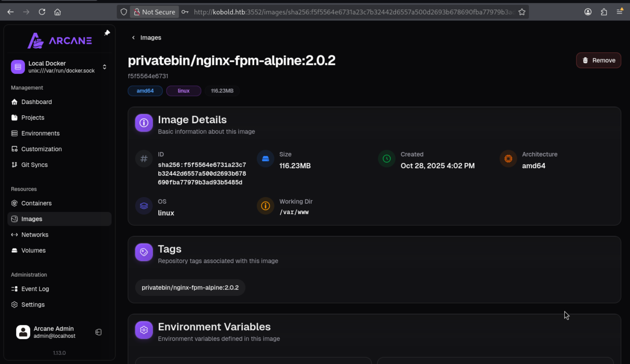The image size is (630, 364).
Task: Click the privatebin/nginx-fpm-alpine:2.0.2 tag chip
Action: pyautogui.click(x=190, y=288)
